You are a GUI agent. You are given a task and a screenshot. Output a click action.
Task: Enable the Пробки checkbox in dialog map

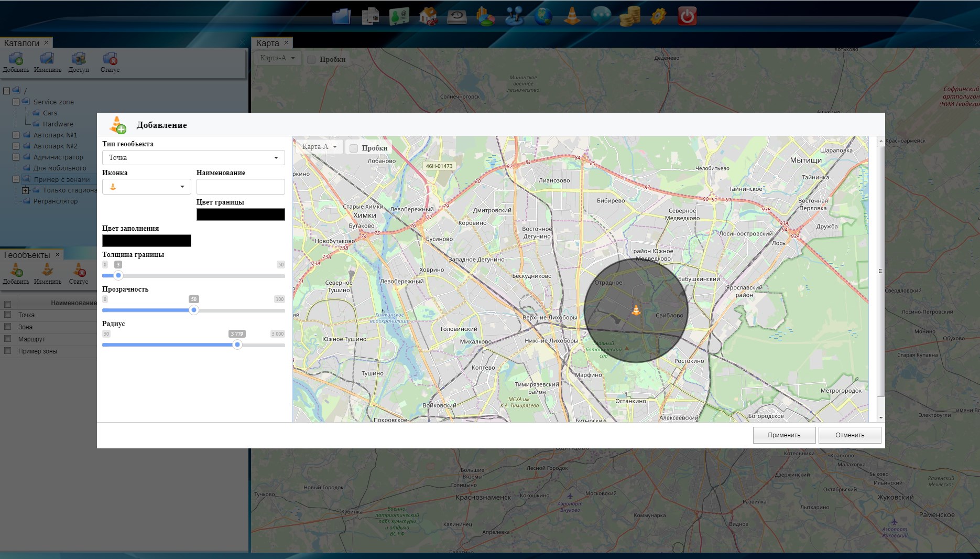tap(354, 148)
